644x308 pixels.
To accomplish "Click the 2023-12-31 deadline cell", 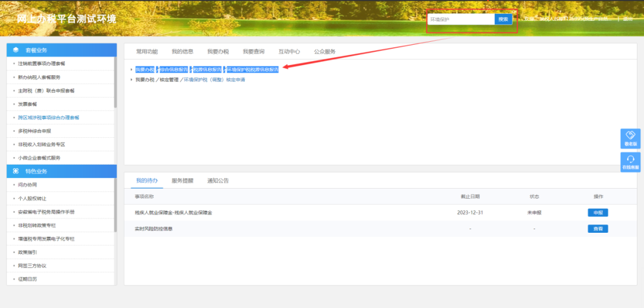I will point(470,212).
